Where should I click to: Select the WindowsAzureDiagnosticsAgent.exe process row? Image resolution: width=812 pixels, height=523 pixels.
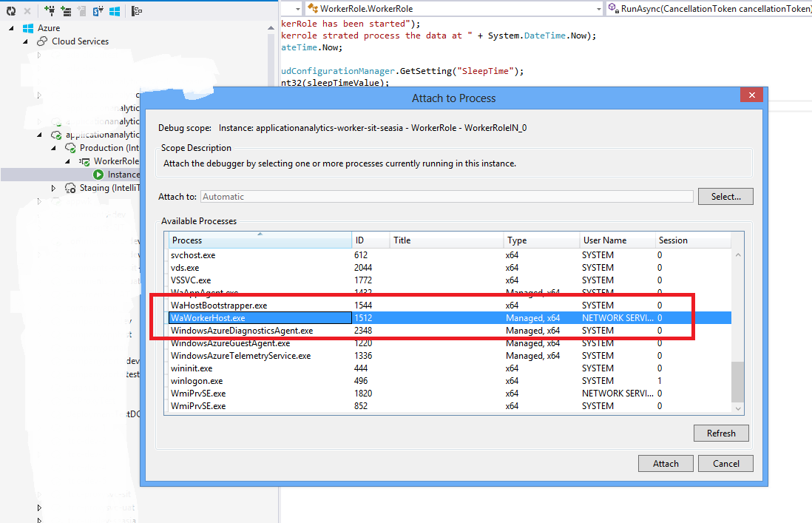450,331
